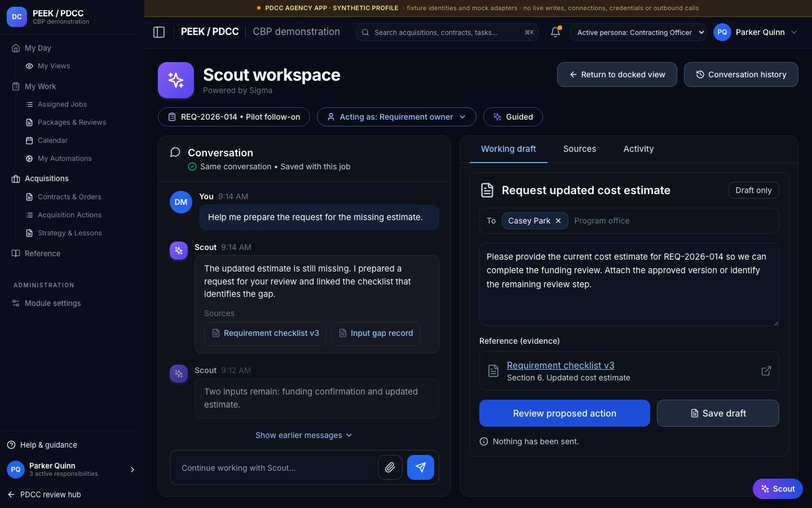Viewport: 812px width, 508px height.
Task: Open Requirement checklist v3 evidence link
Action: 561,365
